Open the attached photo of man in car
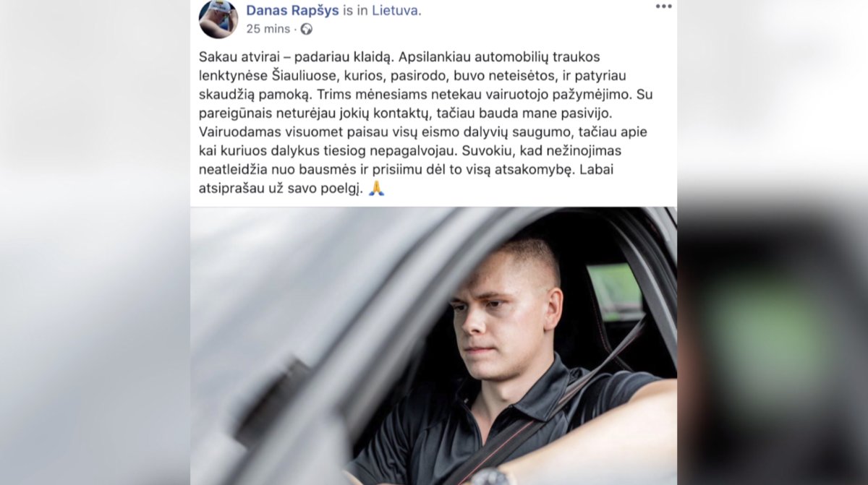The height and width of the screenshot is (485, 868). tap(434, 346)
